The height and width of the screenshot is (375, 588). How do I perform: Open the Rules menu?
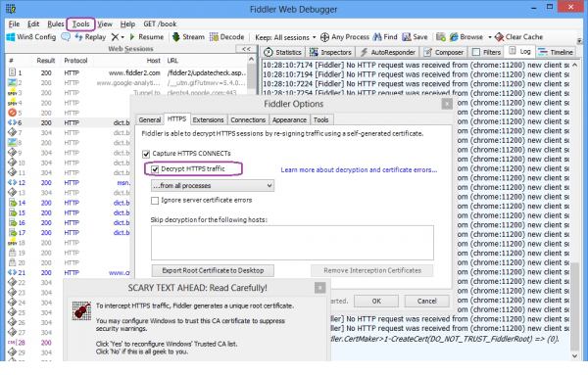[x=56, y=23]
